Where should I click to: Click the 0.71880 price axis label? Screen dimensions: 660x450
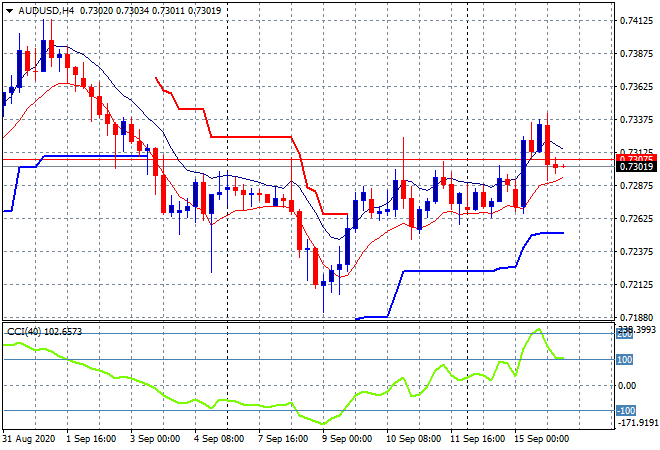coord(636,318)
